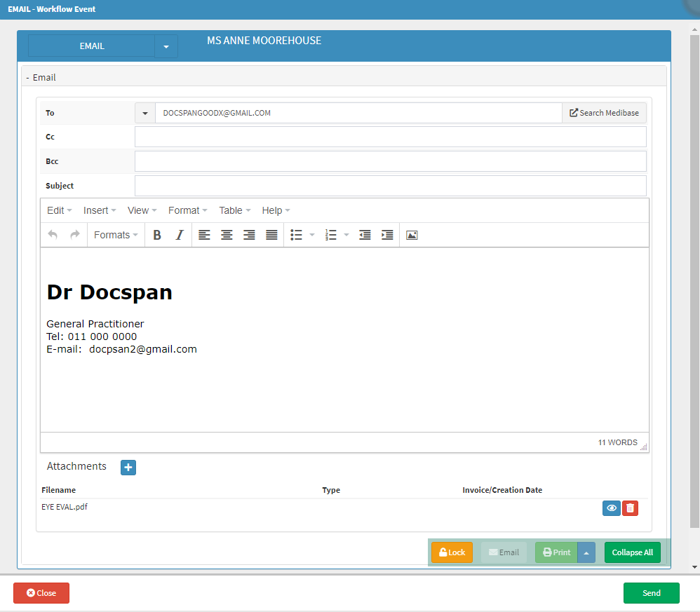Send the email
Viewport: 700px width, 612px height.
tap(651, 593)
